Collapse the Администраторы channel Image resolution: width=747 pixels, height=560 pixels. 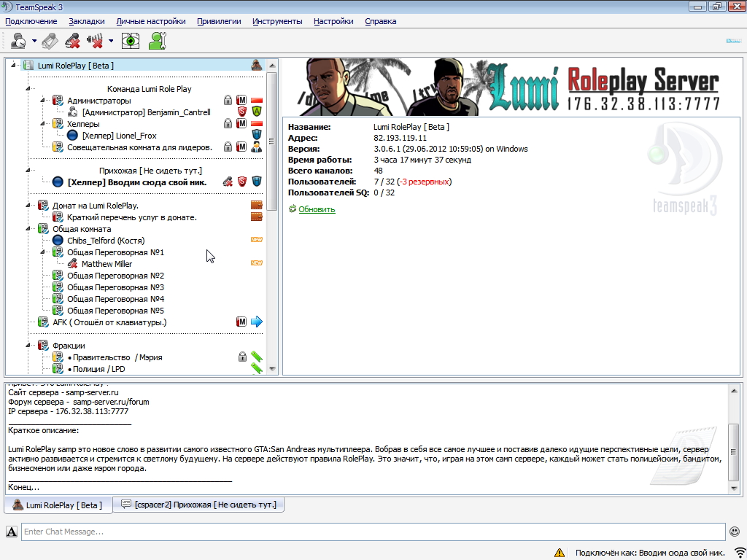coord(42,100)
